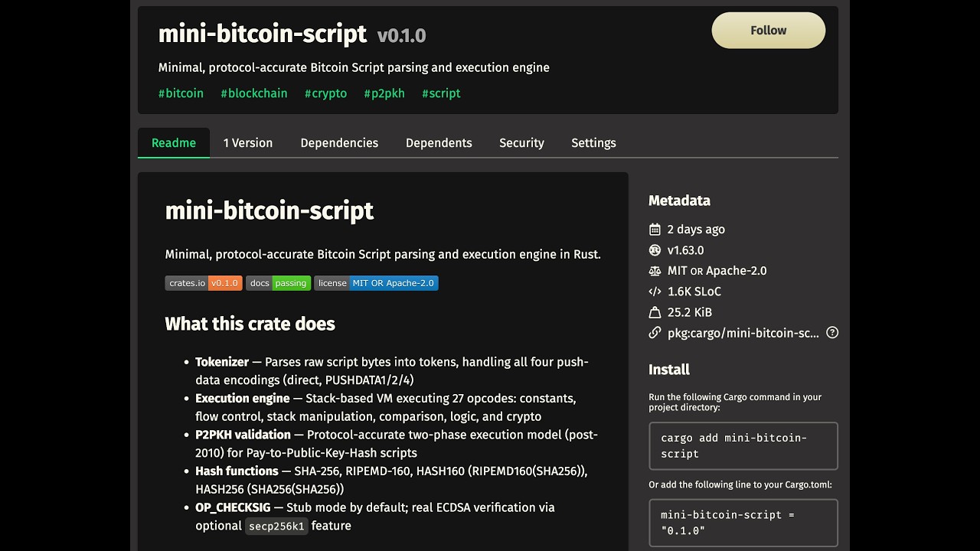
Task: Click the P2PKH validation bullet label
Action: click(x=243, y=435)
